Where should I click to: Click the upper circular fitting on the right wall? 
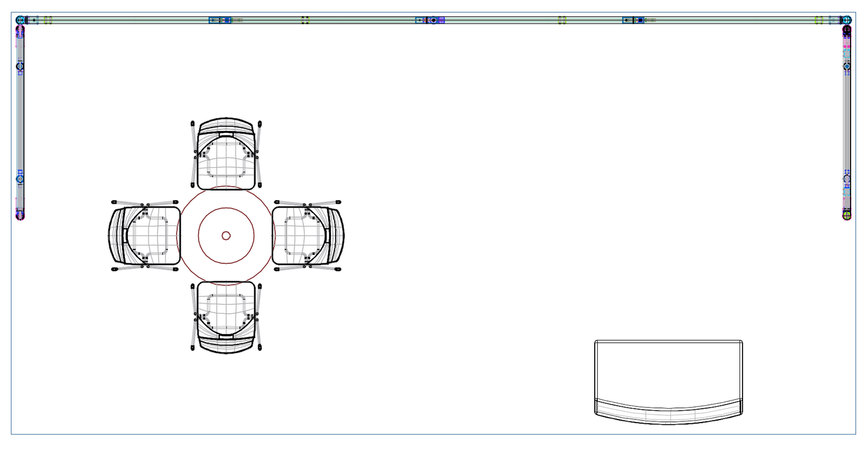[847, 66]
